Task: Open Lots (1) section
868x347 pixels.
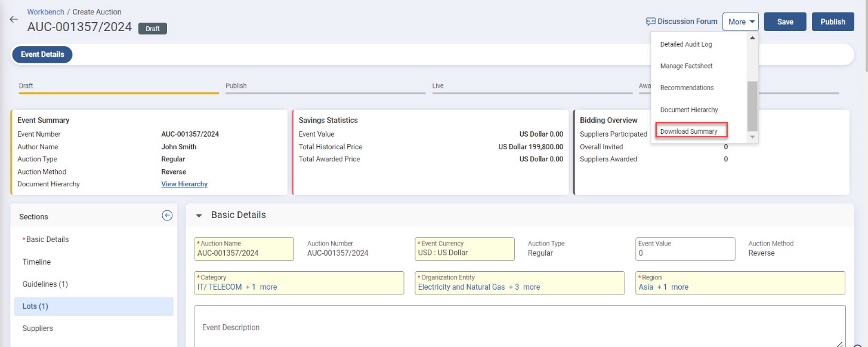Action: coord(35,306)
